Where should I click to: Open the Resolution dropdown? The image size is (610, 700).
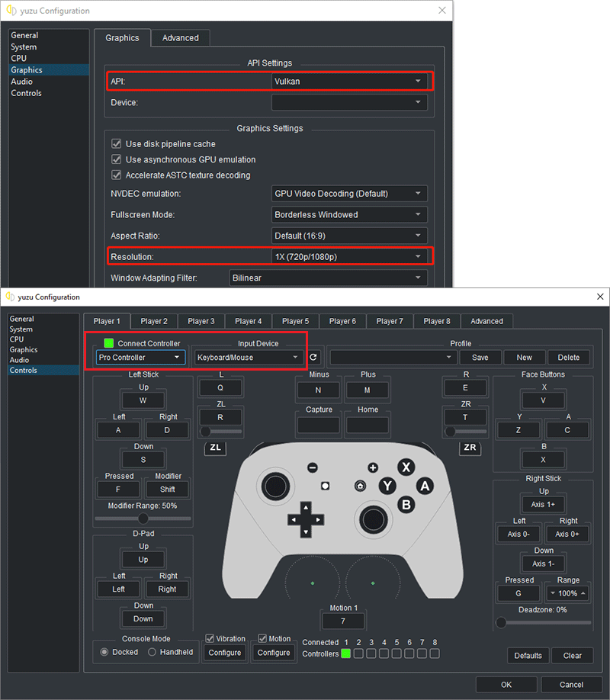click(x=349, y=257)
